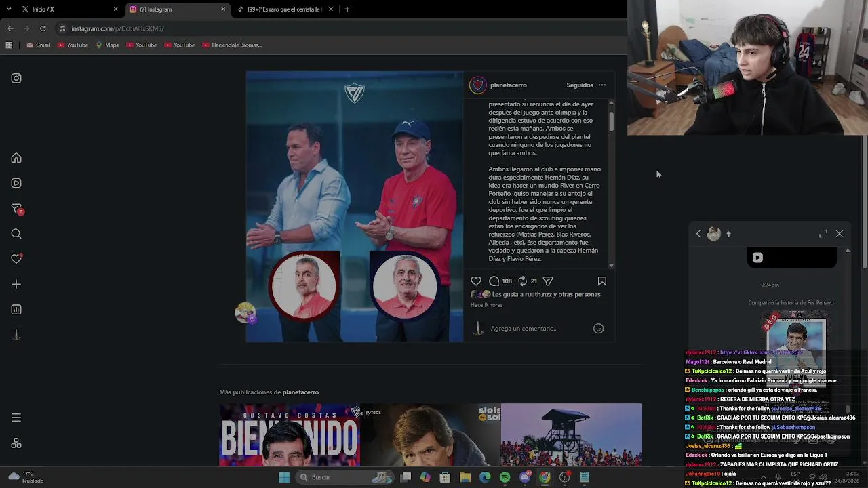Click 'planetacerro' in Más publicaciones heading
Screen dimensions: 868x488
(x=300, y=392)
